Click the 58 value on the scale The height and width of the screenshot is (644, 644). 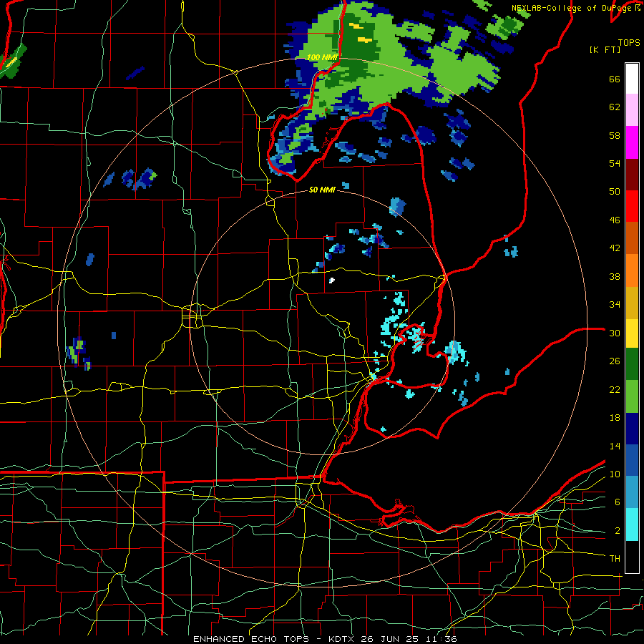click(615, 135)
